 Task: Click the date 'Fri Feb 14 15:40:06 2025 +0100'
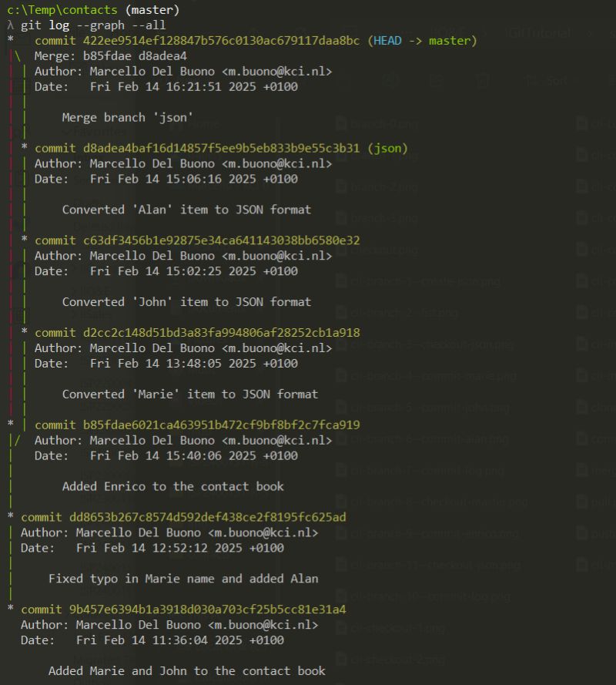click(194, 455)
